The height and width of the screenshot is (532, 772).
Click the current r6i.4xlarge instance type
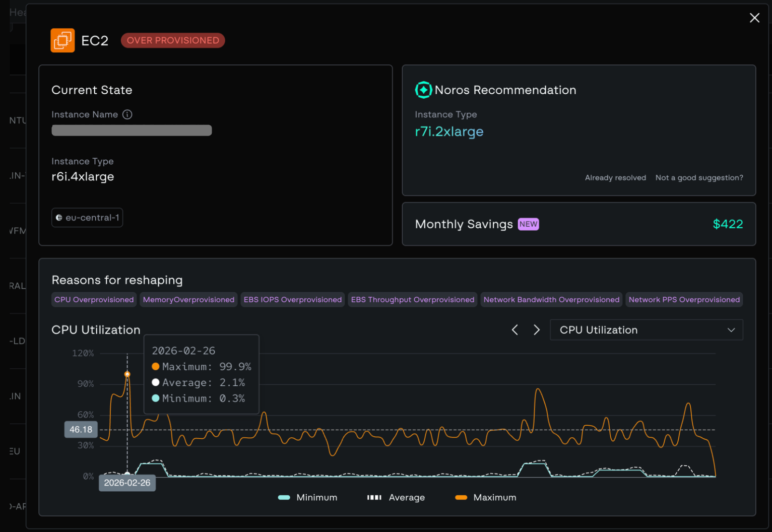tap(83, 177)
